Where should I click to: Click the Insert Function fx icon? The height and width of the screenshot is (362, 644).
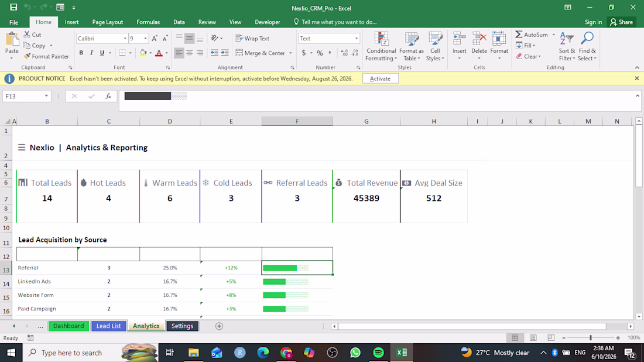point(108,96)
